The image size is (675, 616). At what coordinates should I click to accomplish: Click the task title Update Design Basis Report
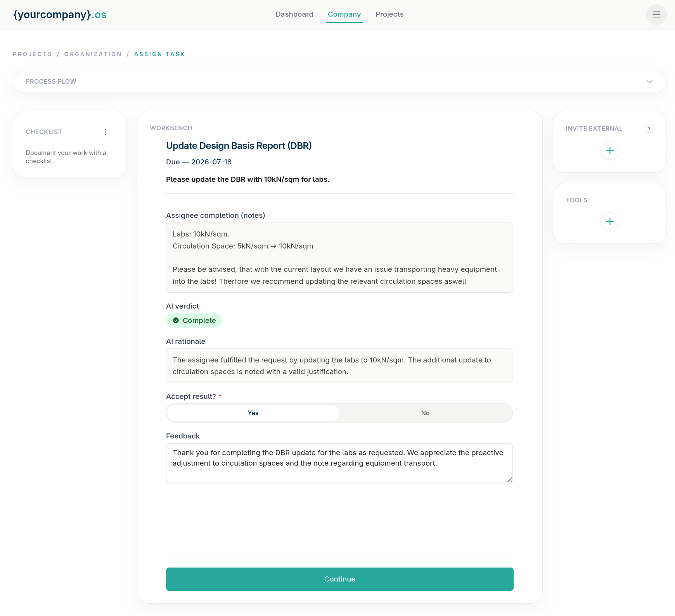(239, 146)
